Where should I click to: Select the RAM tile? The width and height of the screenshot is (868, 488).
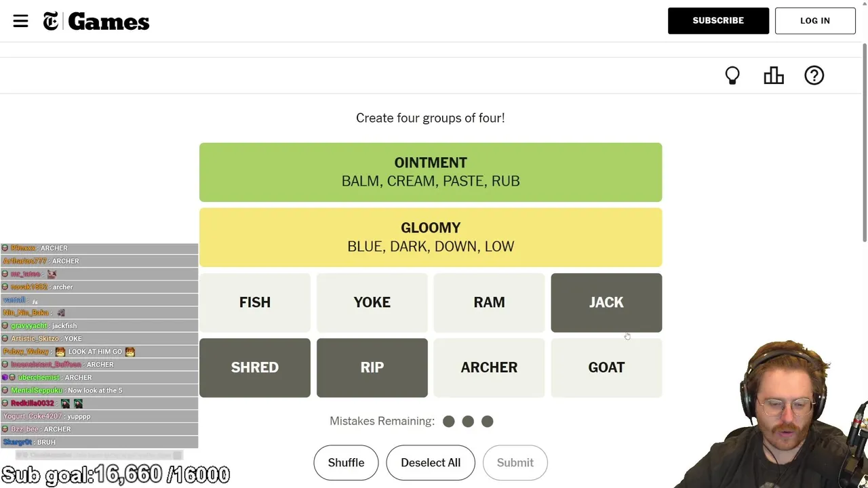click(x=489, y=302)
